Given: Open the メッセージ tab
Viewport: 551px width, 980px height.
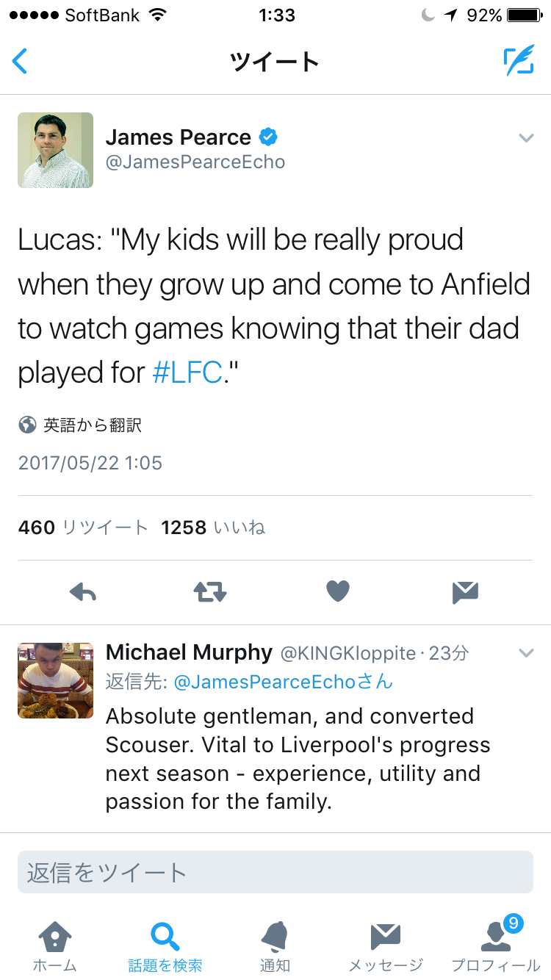Looking at the screenshot, I should 385,946.
